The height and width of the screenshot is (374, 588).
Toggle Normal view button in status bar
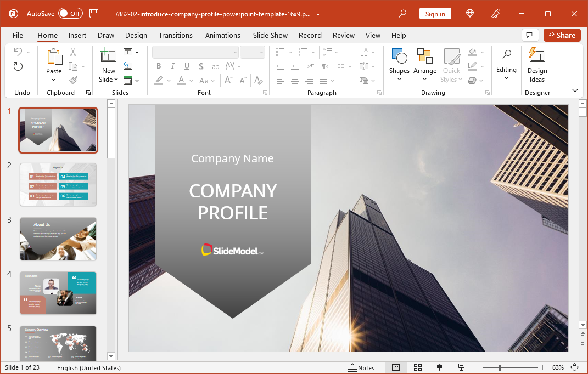click(x=395, y=367)
